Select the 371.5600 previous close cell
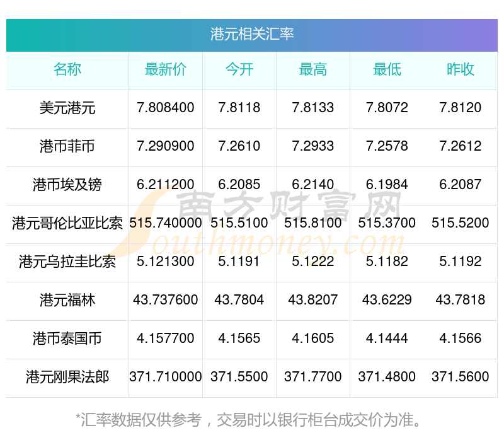Viewport: 504px width, 440px height. [461, 377]
